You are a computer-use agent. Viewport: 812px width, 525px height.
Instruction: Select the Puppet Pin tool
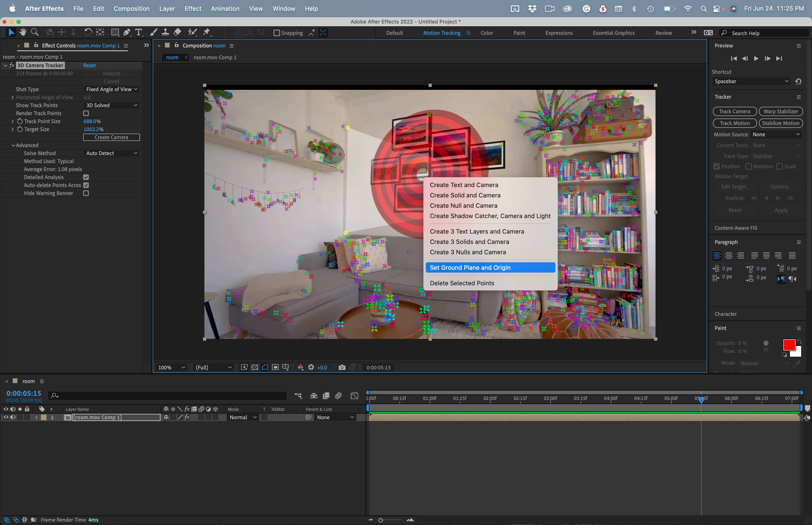tap(207, 32)
